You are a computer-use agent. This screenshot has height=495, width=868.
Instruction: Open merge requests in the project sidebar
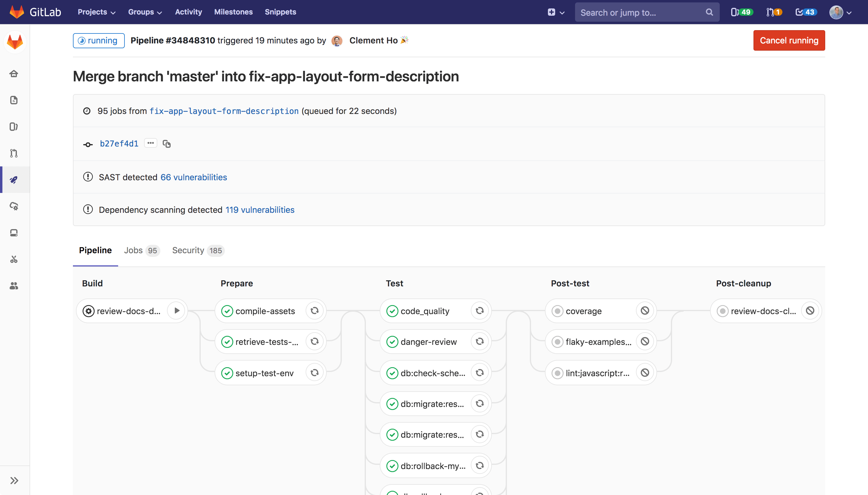14,153
